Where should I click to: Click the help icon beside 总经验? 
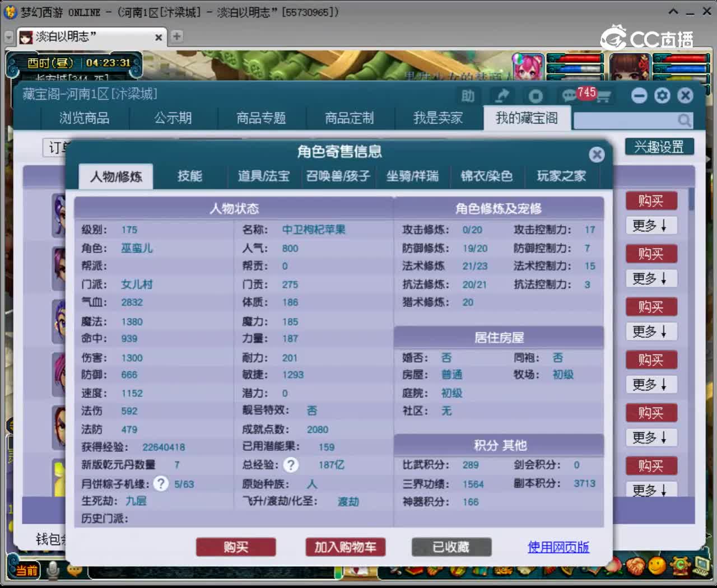tap(291, 465)
